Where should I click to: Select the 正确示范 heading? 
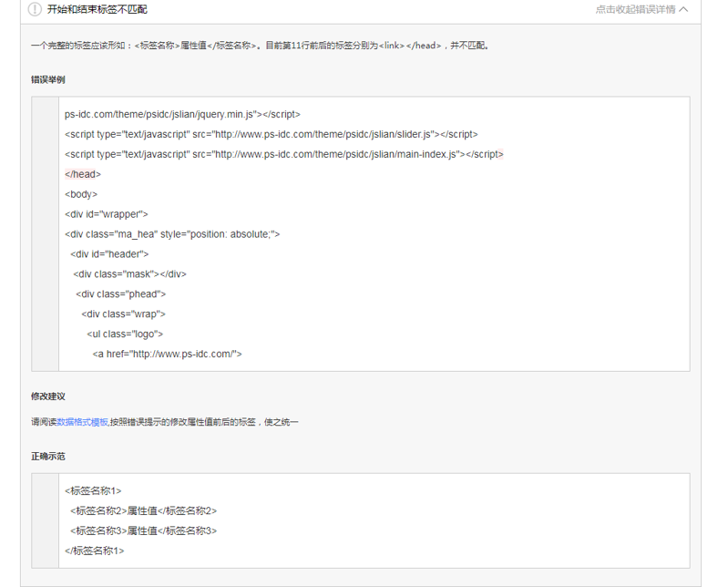(x=47, y=457)
